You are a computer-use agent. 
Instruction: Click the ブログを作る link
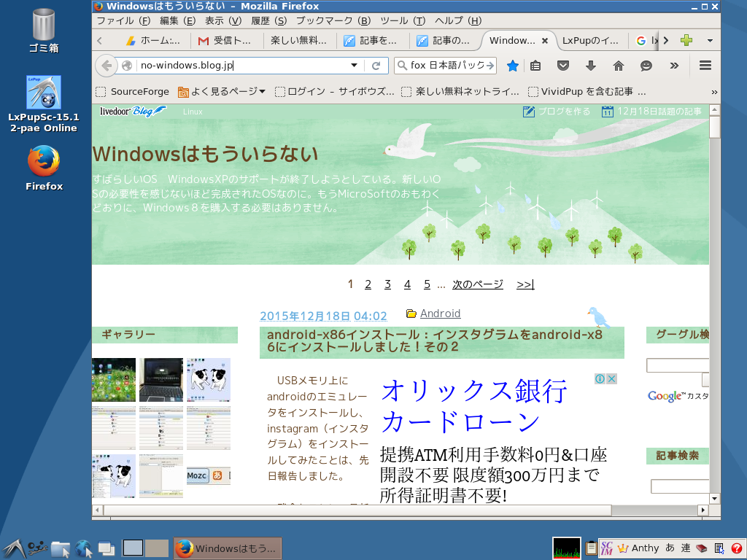[557, 112]
